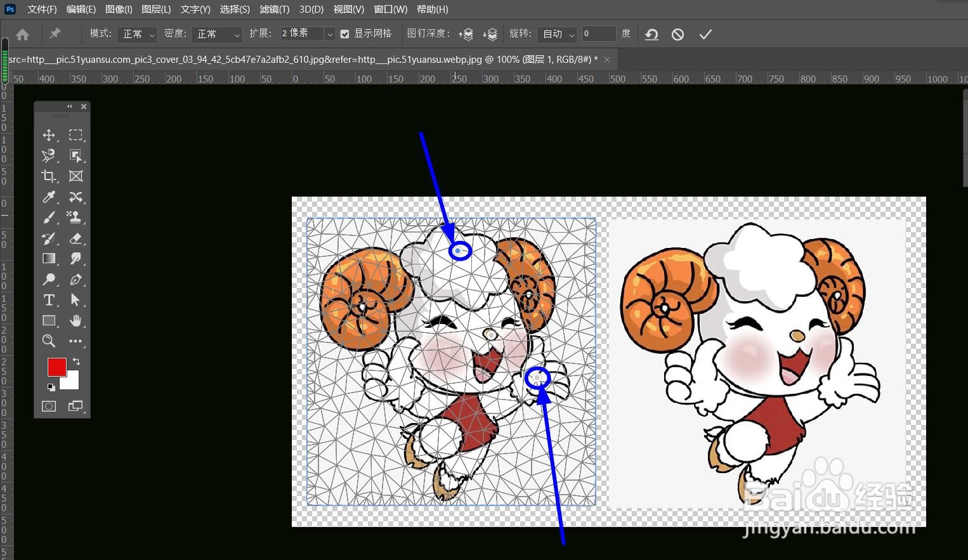This screenshot has height=560, width=968.
Task: Select the Brush tool
Action: (x=49, y=218)
